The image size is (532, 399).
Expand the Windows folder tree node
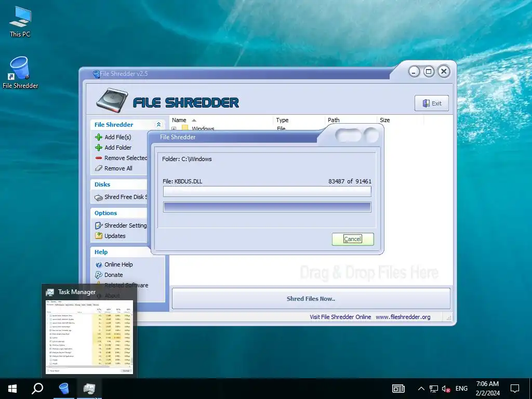[174, 129]
